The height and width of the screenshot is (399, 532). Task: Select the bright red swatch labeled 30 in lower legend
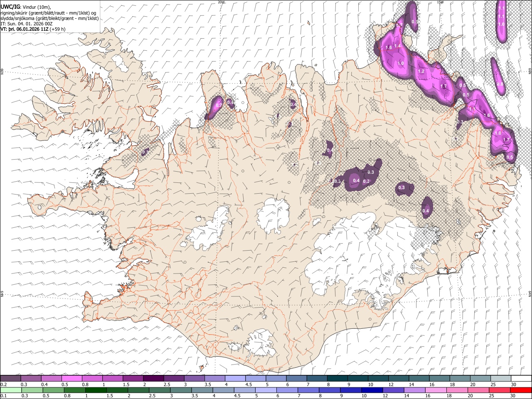(521, 390)
